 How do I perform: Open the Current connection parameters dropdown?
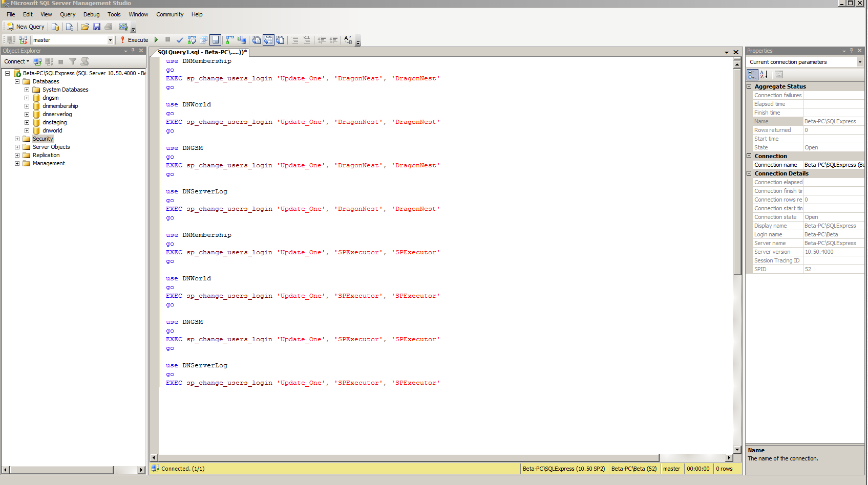click(860, 62)
